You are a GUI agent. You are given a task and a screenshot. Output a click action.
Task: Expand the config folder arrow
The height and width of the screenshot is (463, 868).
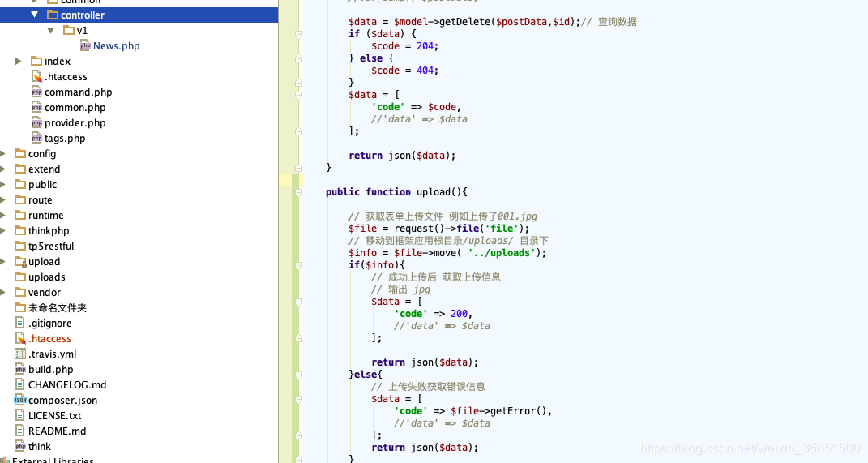pos(2,153)
